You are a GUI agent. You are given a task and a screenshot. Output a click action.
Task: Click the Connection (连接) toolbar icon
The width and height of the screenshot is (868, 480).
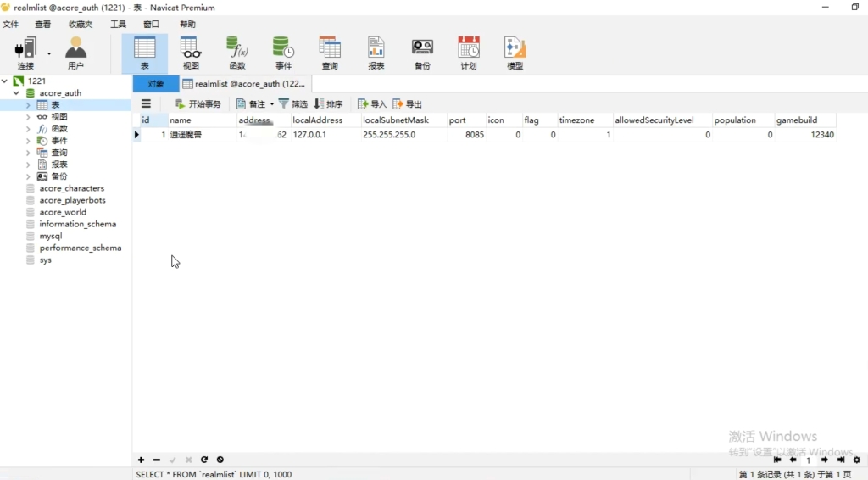pos(26,53)
